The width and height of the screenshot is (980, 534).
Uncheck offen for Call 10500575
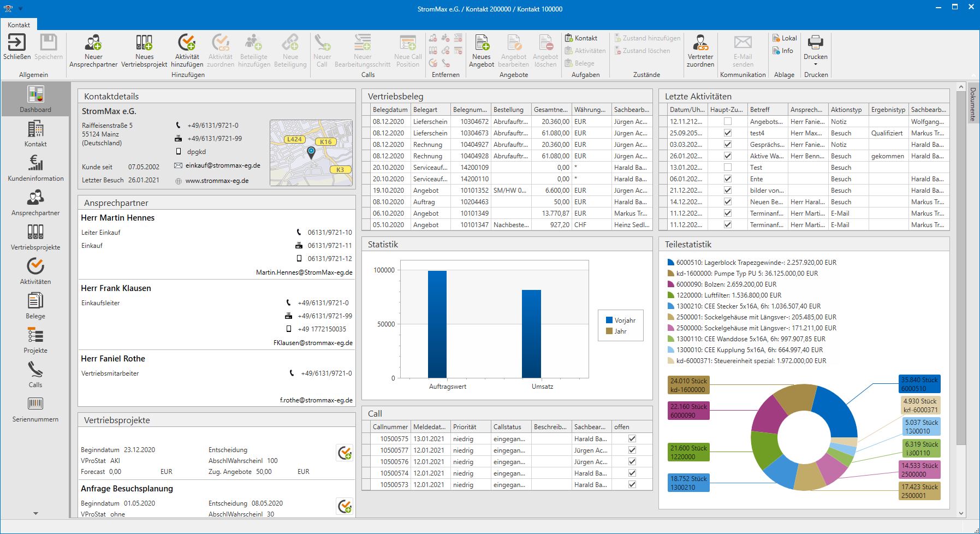[632, 438]
